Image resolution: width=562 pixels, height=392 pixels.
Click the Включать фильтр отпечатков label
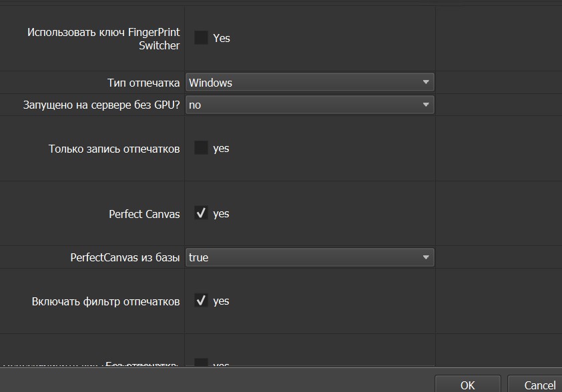click(105, 301)
